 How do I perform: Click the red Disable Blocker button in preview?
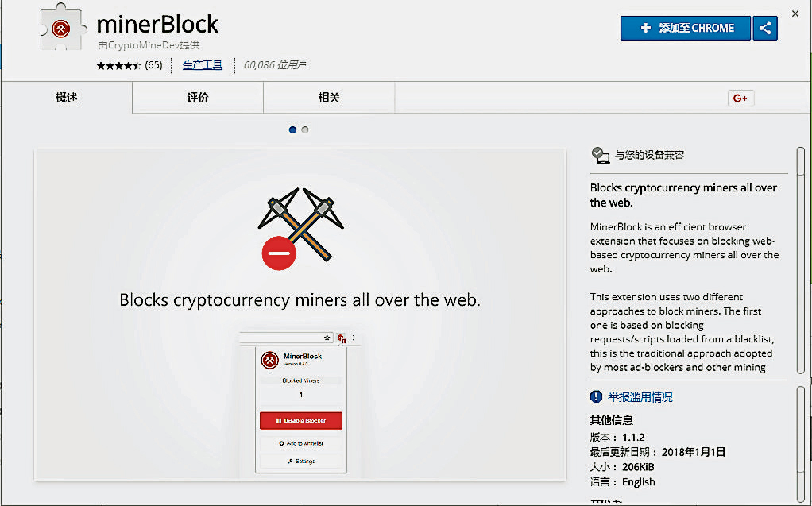click(301, 420)
